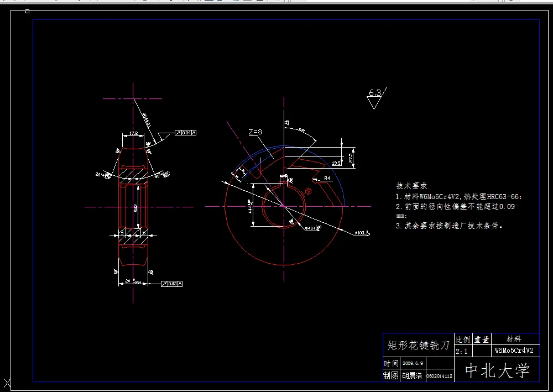The height and width of the screenshot is (392, 553).
Task: Click the UCS X axis icon
Action: (x=7, y=383)
